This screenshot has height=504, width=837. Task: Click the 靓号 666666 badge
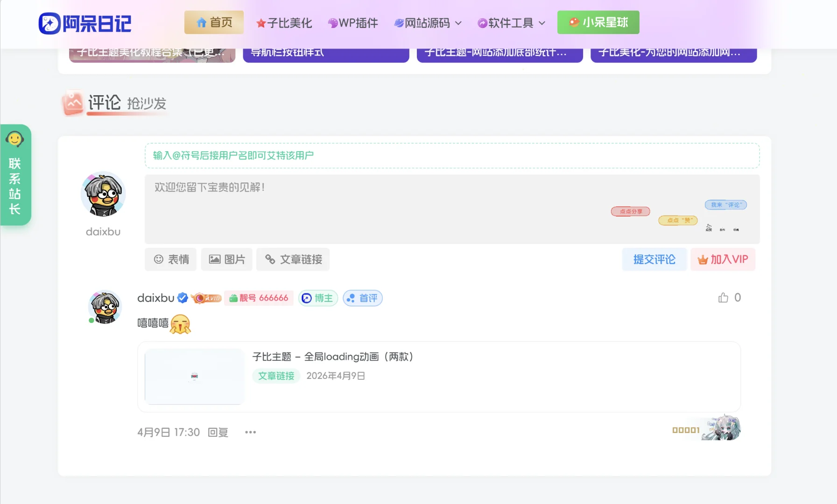[x=259, y=298]
